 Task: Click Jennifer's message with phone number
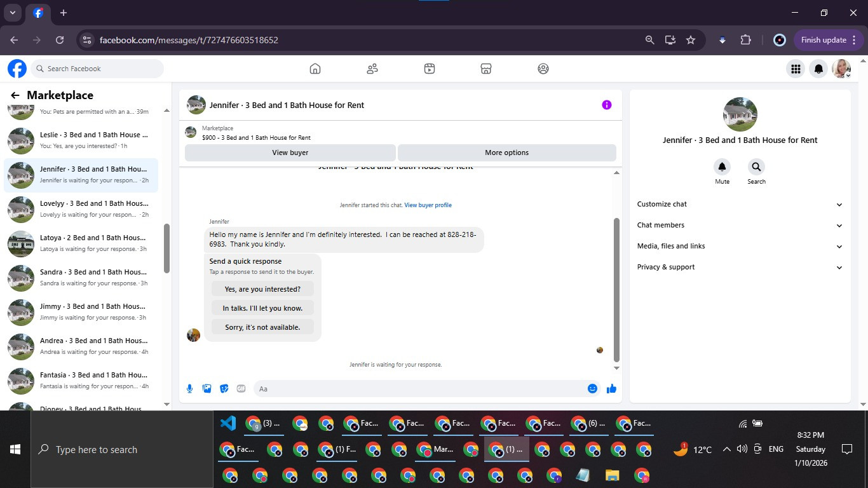click(344, 240)
